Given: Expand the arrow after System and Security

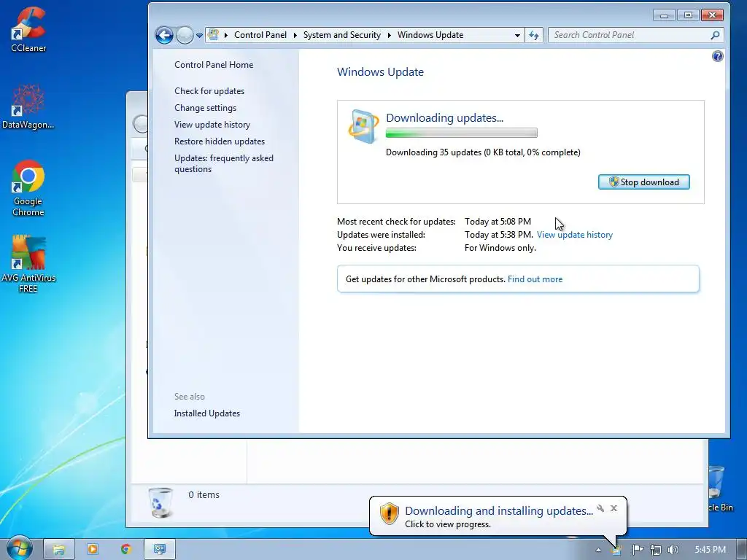Looking at the screenshot, I should 390,35.
